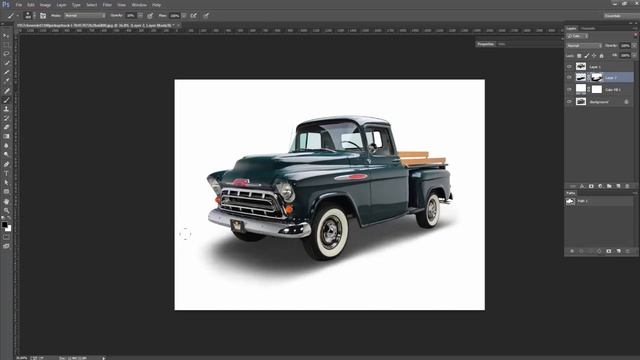Screen dimensions: 640x360
Task: Enable airbrush mode in options bar
Action: pos(193,16)
